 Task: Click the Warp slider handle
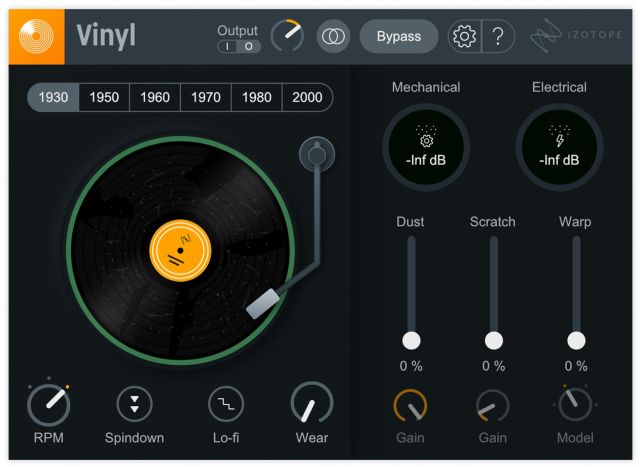click(576, 340)
